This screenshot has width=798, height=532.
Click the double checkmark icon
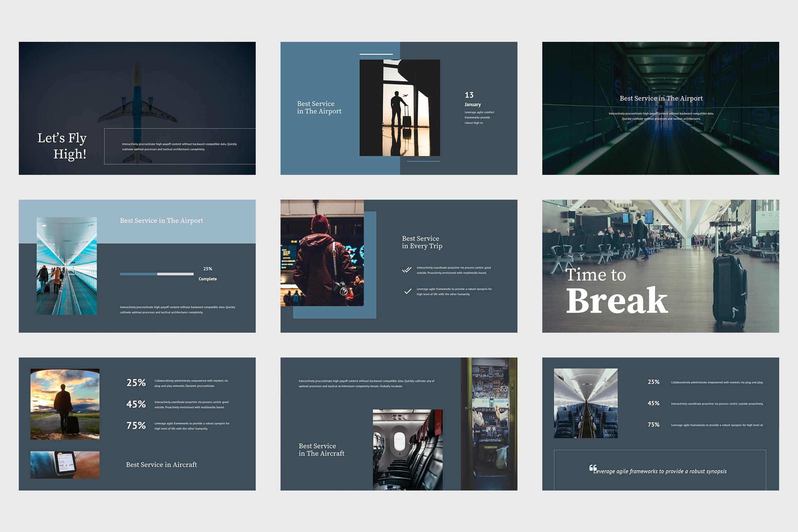(x=406, y=270)
